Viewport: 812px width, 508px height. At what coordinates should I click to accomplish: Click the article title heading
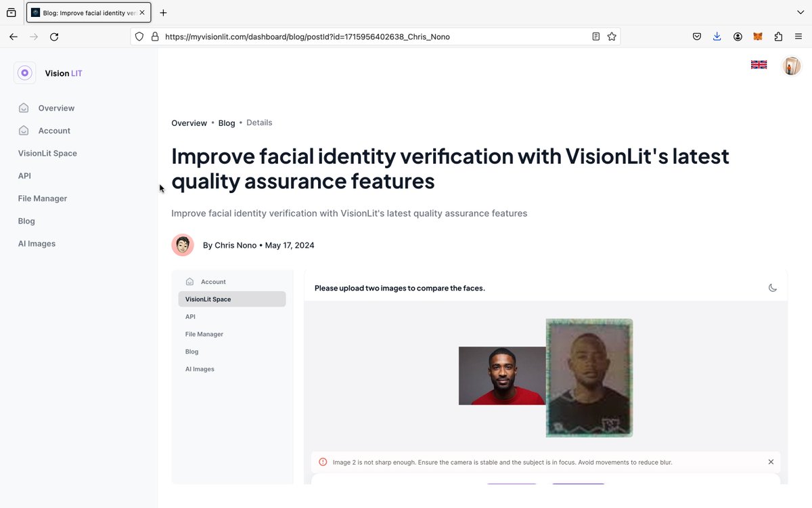coord(450,168)
